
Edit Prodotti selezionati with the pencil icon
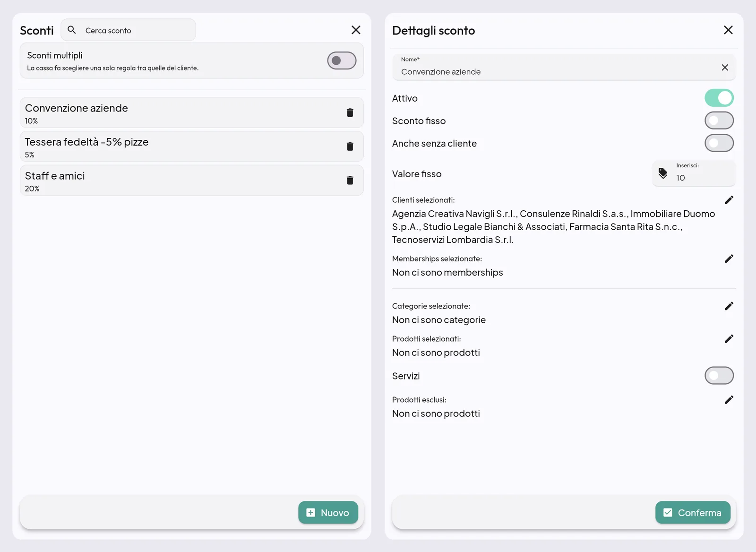(729, 339)
